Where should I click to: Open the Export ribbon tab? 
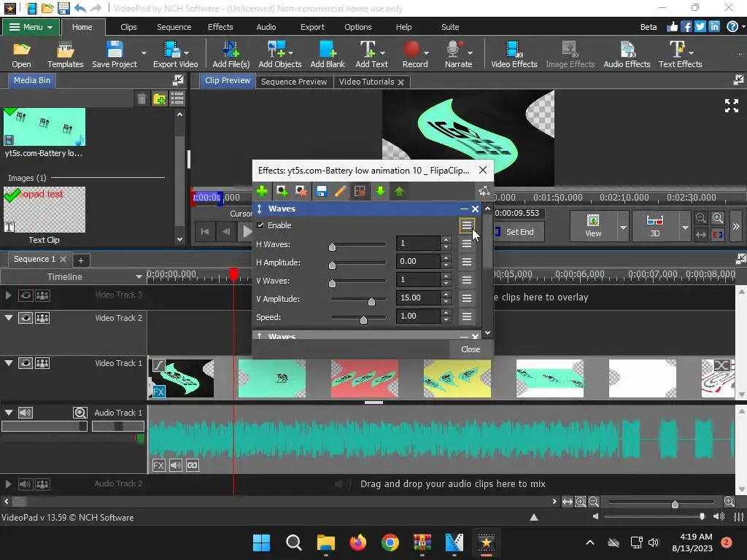click(x=312, y=27)
